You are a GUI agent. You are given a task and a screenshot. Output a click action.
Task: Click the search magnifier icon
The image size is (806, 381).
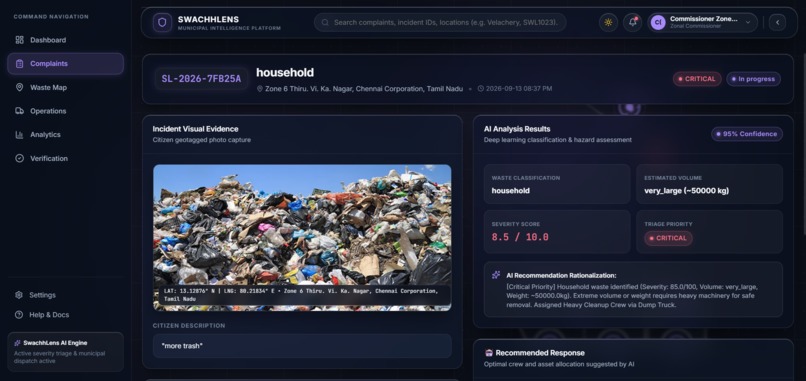tap(325, 23)
